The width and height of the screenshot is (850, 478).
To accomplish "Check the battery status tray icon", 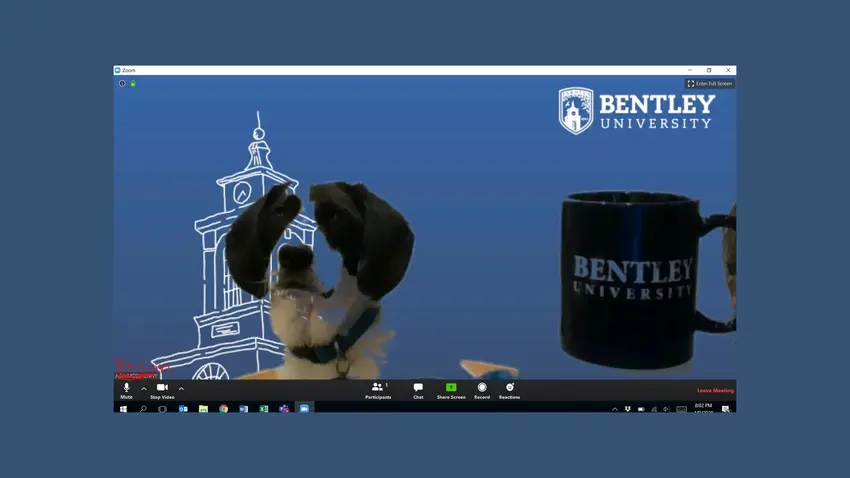I will (x=641, y=409).
